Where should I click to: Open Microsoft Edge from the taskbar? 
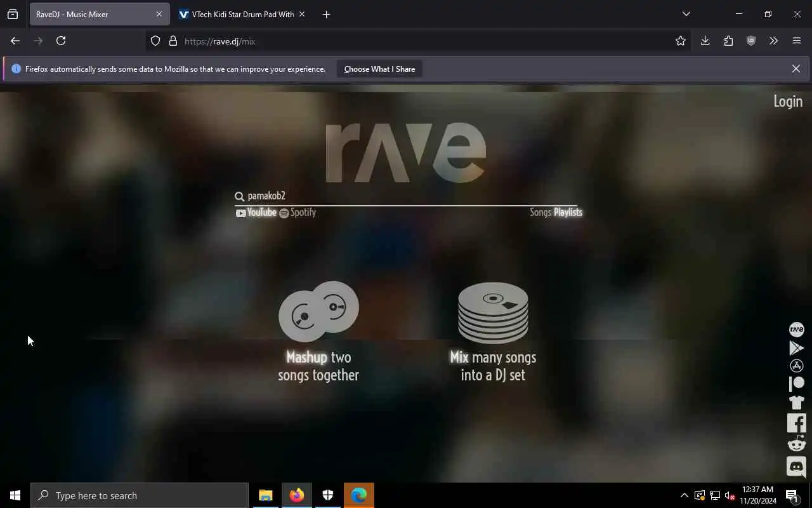pos(359,495)
